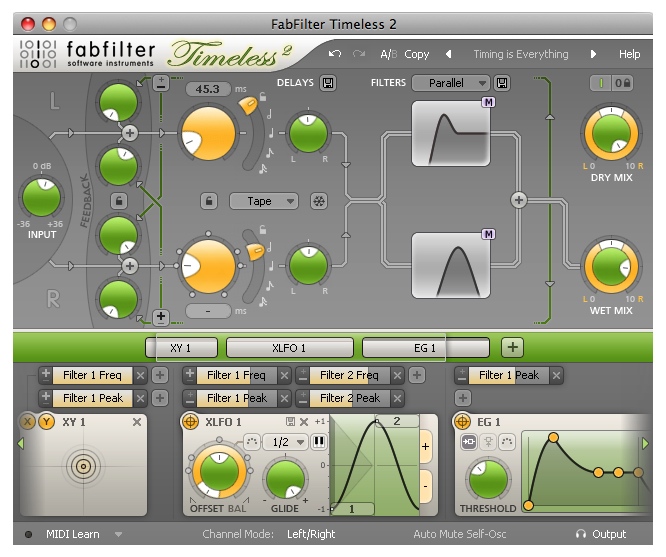Open the Parallel filter routing dropdown
666x557 pixels.
(451, 83)
